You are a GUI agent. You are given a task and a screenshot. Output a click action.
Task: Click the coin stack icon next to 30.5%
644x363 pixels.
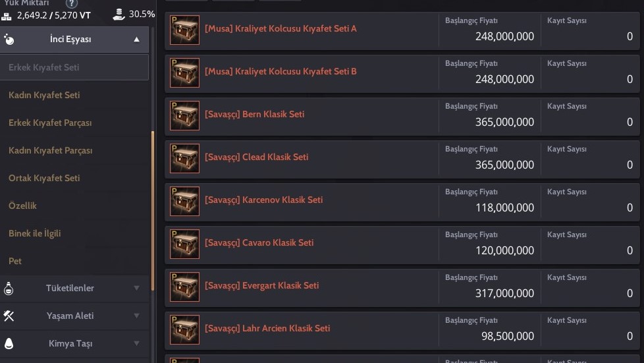pyautogui.click(x=119, y=14)
